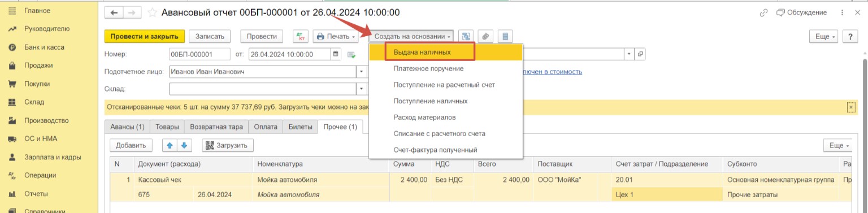Open the Отчеты section
This screenshot has width=868, height=213.
click(x=36, y=194)
